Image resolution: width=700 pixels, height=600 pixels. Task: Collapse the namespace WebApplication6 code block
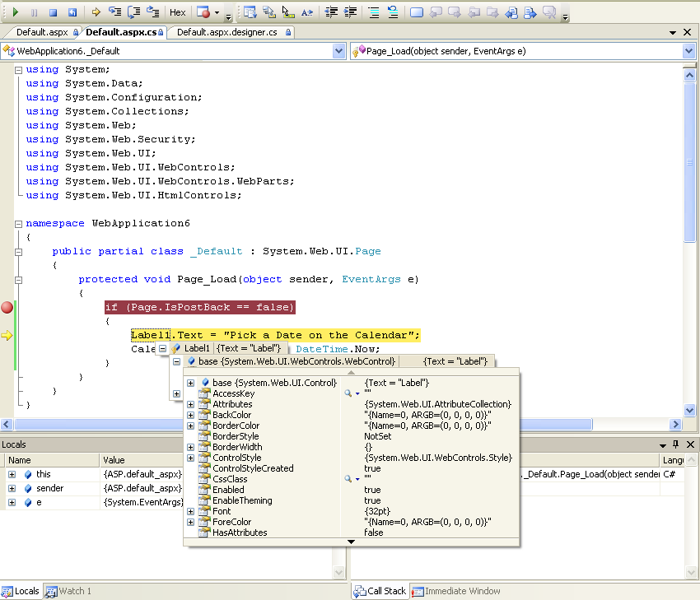tap(18, 223)
